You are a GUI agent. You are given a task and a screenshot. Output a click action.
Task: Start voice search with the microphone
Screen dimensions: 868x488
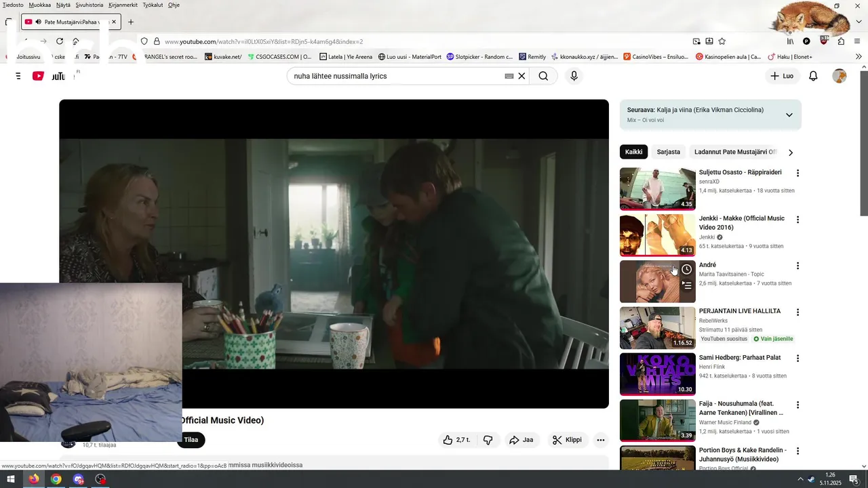pos(574,76)
